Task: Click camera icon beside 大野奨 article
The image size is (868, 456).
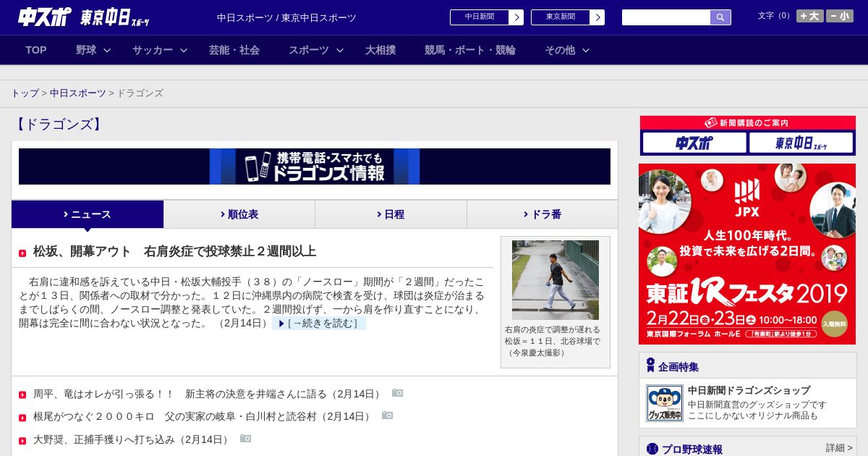Action: (x=245, y=438)
